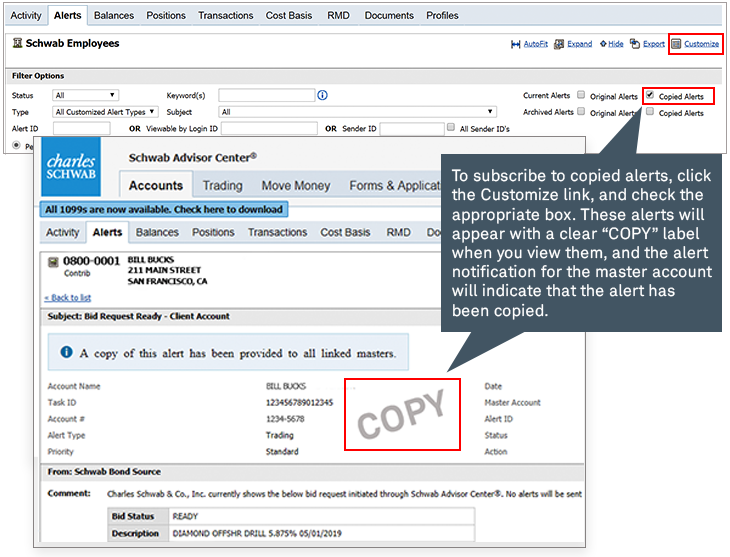Click the DIAMOND OFFSHR DRILL description cell
Viewport: 730px width, 557px height.
pyautogui.click(x=321, y=533)
